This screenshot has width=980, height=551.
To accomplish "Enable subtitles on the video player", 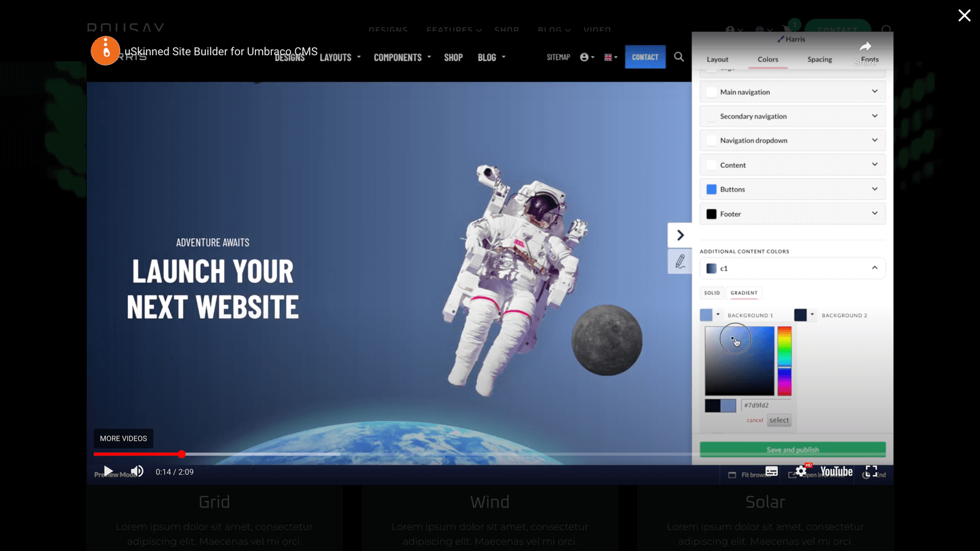I will pyautogui.click(x=771, y=471).
